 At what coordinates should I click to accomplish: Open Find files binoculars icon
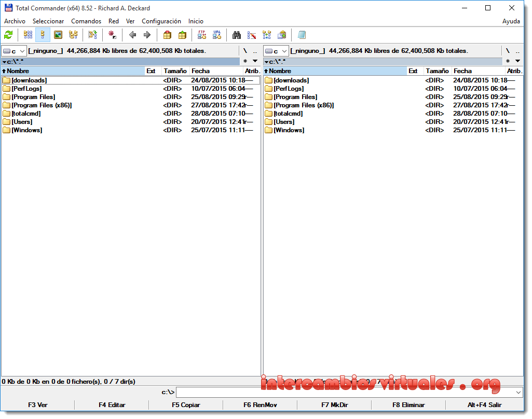(x=237, y=35)
